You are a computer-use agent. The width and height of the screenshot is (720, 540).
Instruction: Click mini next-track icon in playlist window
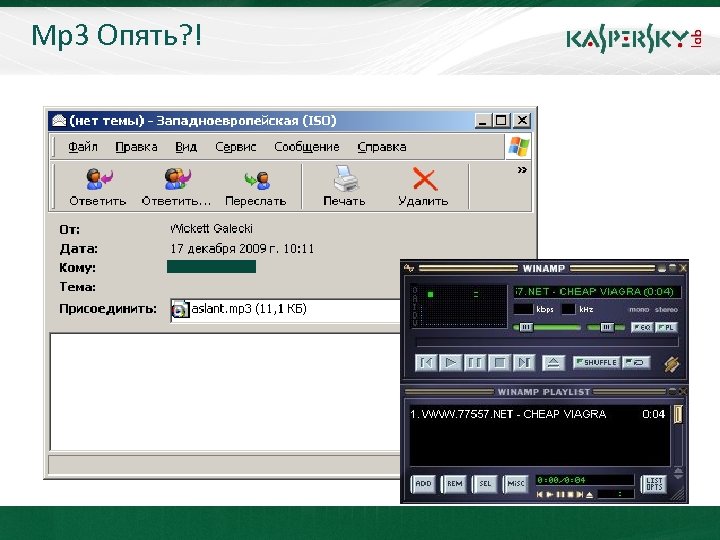coord(579,495)
